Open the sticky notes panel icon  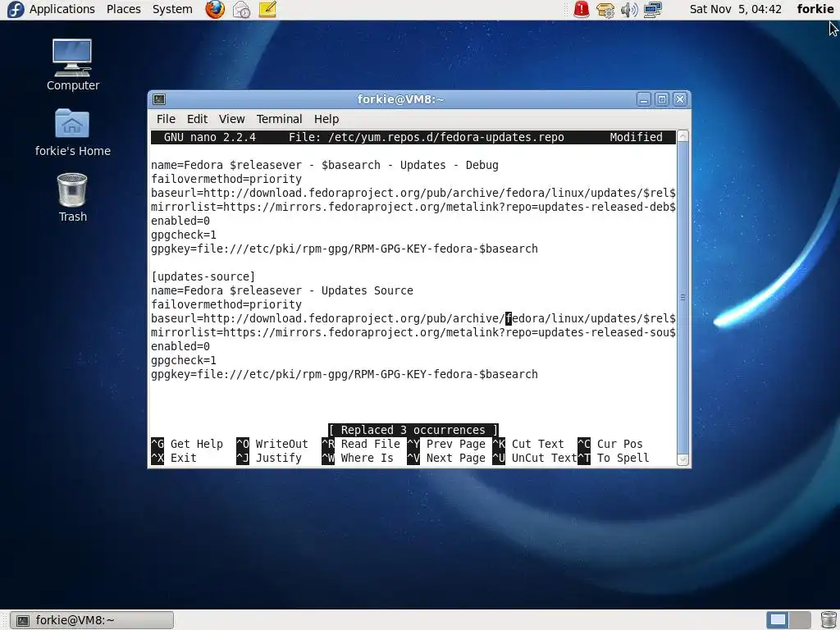[x=267, y=9]
